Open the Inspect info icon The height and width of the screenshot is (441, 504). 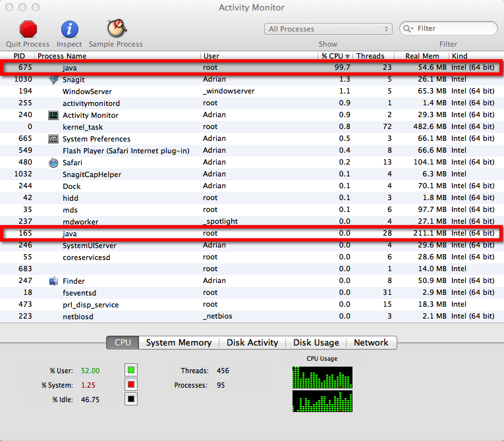69,29
